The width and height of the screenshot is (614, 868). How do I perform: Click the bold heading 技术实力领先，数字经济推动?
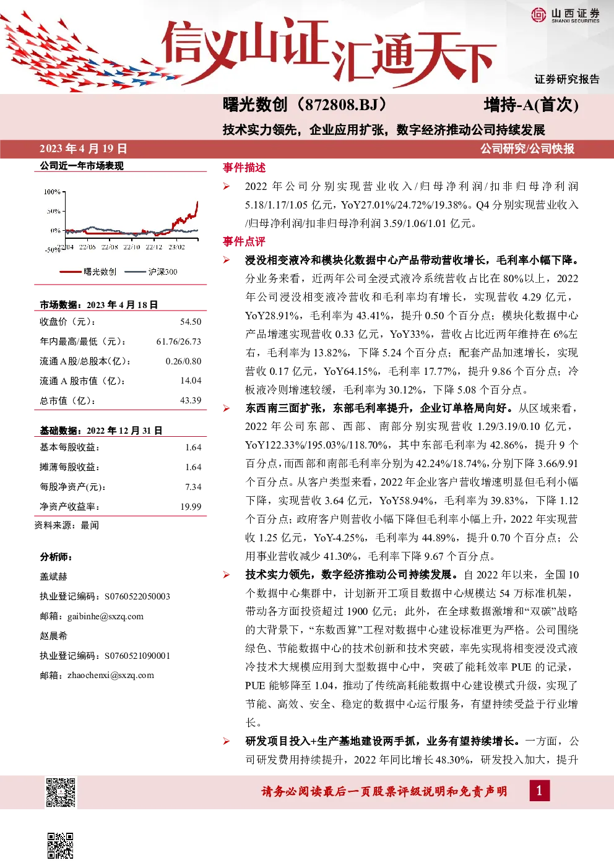(352, 575)
